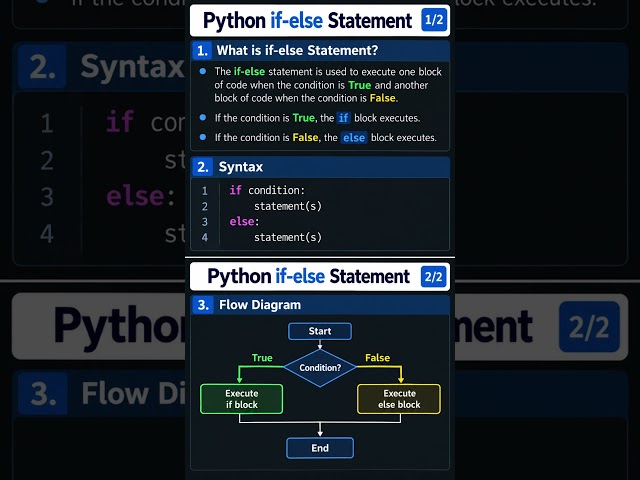Click the large blurred '2.' badge in the background
The height and width of the screenshot is (480, 640).
pos(42,67)
